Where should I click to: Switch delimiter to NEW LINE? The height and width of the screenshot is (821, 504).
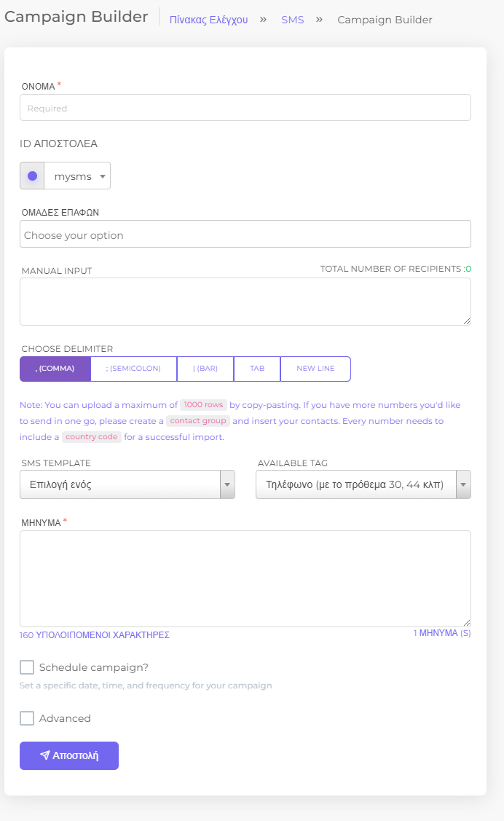tap(315, 369)
